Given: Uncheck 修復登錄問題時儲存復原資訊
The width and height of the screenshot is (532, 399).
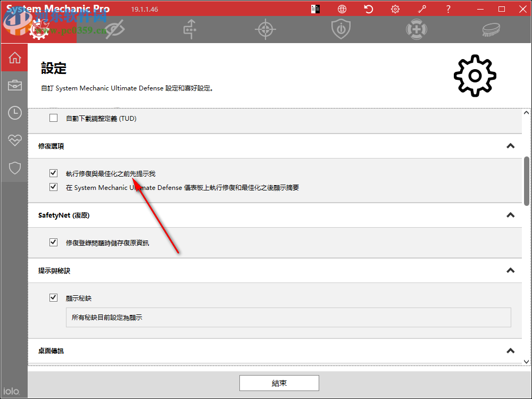Looking at the screenshot, I should pos(53,242).
